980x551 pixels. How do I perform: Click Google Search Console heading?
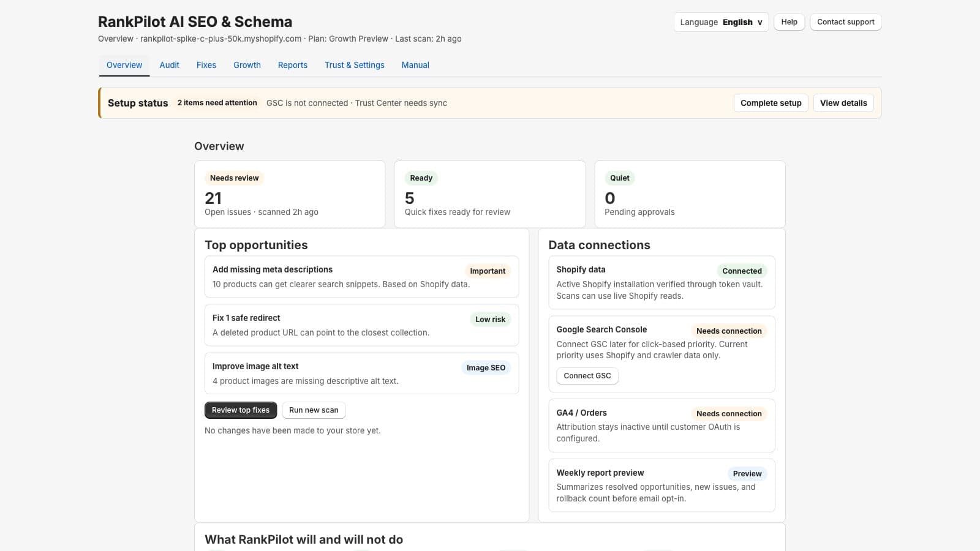[601, 329]
